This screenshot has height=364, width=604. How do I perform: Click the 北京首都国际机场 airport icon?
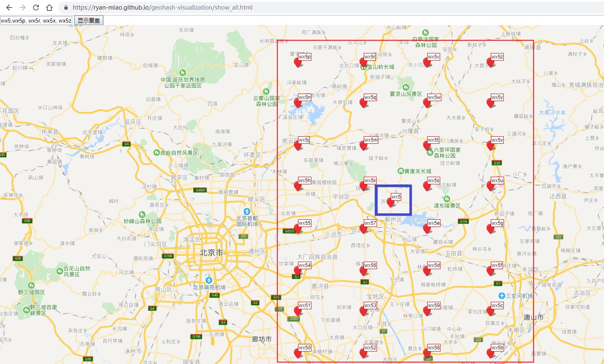click(247, 212)
